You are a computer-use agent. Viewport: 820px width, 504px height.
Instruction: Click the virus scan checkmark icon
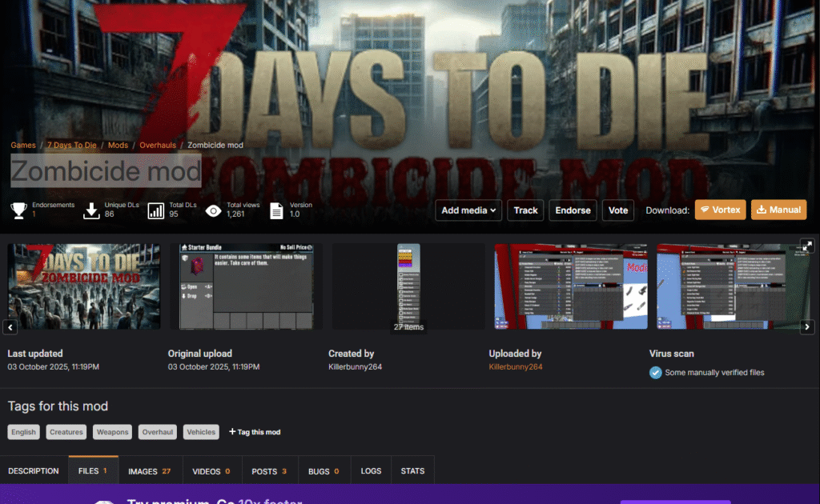pos(656,372)
